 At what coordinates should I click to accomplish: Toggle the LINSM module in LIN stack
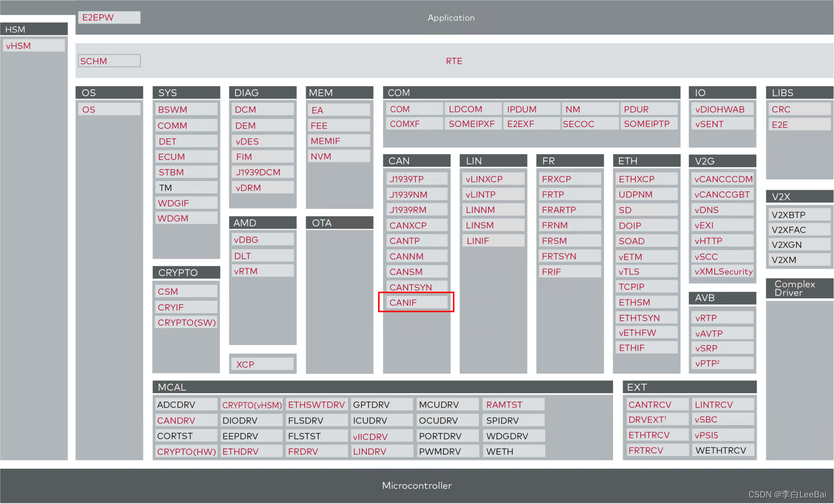pos(493,225)
